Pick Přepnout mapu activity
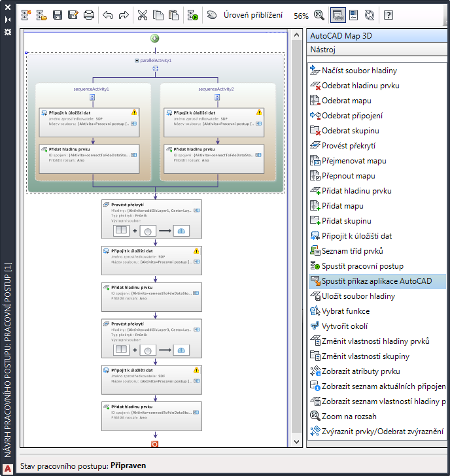The image size is (450, 476). (x=377, y=176)
